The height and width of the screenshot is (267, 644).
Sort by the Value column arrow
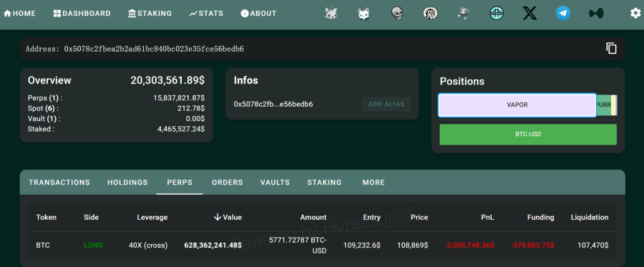tap(218, 217)
